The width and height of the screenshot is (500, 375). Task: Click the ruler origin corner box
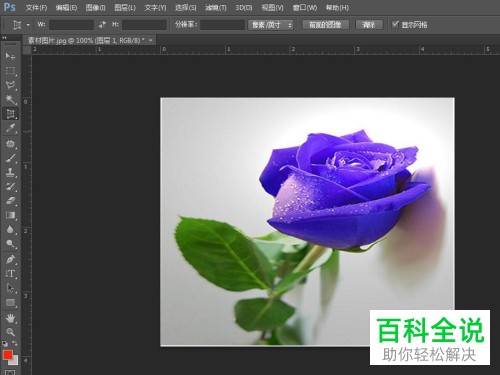(x=27, y=50)
